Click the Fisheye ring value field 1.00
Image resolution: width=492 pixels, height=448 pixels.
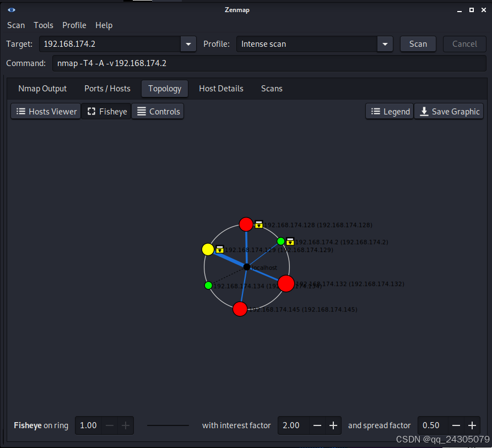click(x=89, y=425)
